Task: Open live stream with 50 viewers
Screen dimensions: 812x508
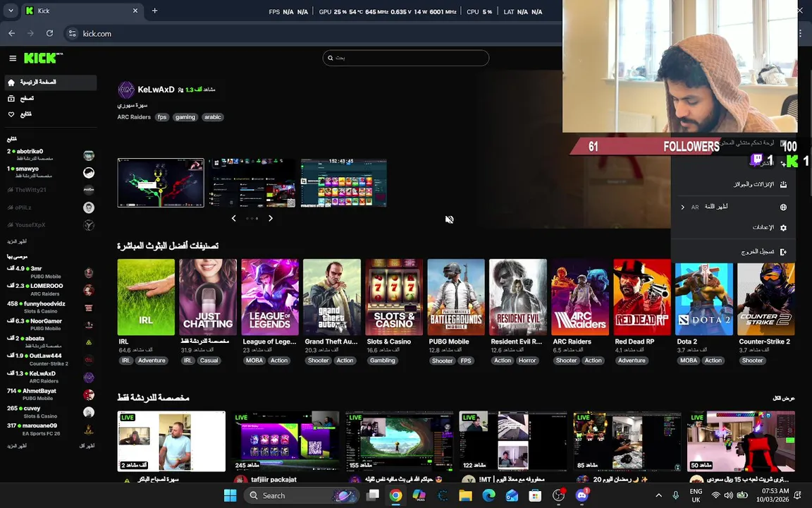Action: [x=741, y=441]
